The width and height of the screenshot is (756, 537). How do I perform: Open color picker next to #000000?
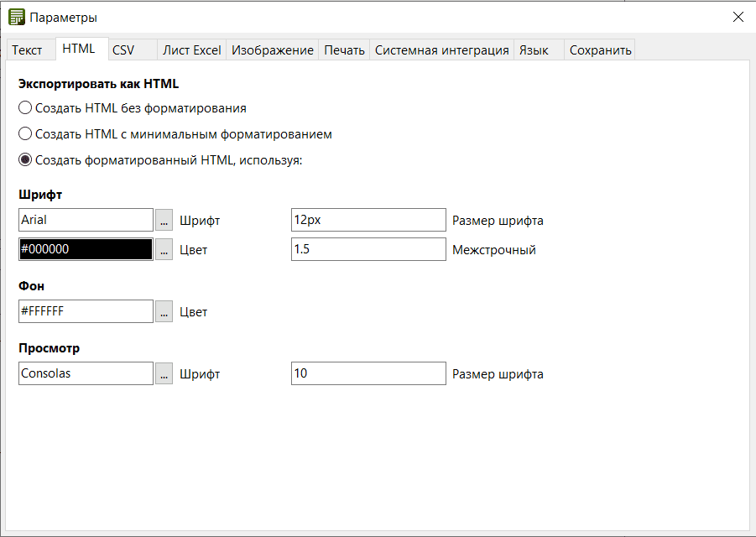[164, 250]
